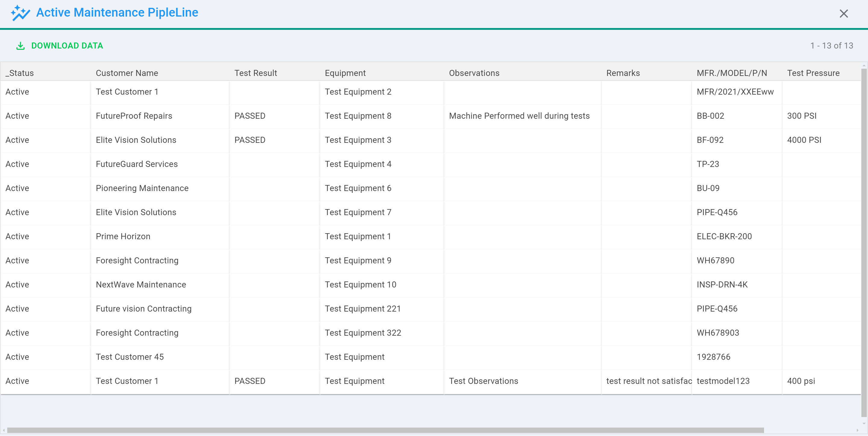The width and height of the screenshot is (868, 436).
Task: Click the Test Equipment 3 cell
Action: [382, 140]
